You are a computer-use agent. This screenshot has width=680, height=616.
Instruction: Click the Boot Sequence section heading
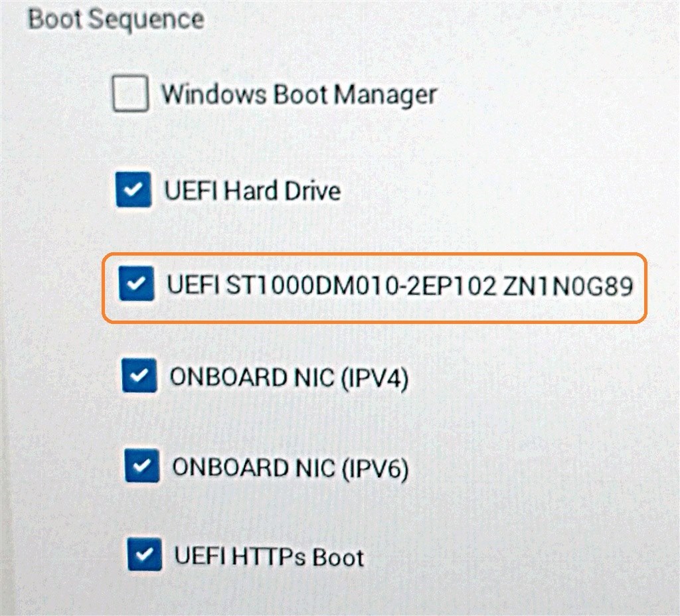(x=116, y=19)
